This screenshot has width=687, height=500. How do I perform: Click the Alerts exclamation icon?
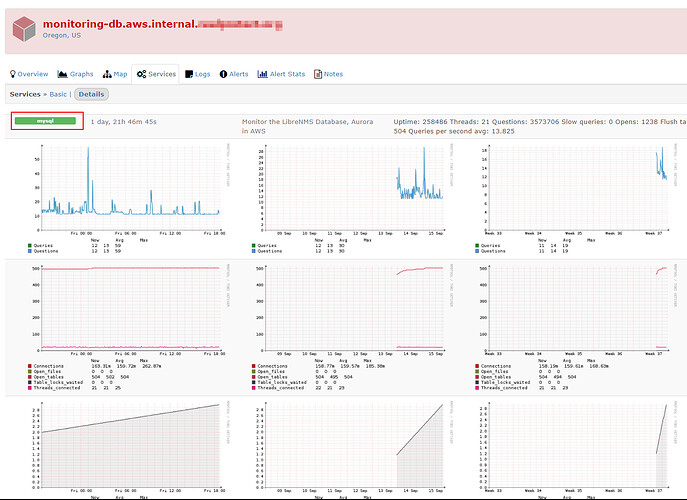(223, 74)
